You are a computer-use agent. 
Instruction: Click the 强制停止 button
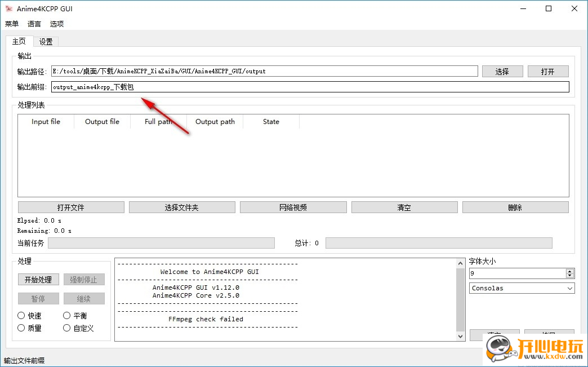click(84, 280)
